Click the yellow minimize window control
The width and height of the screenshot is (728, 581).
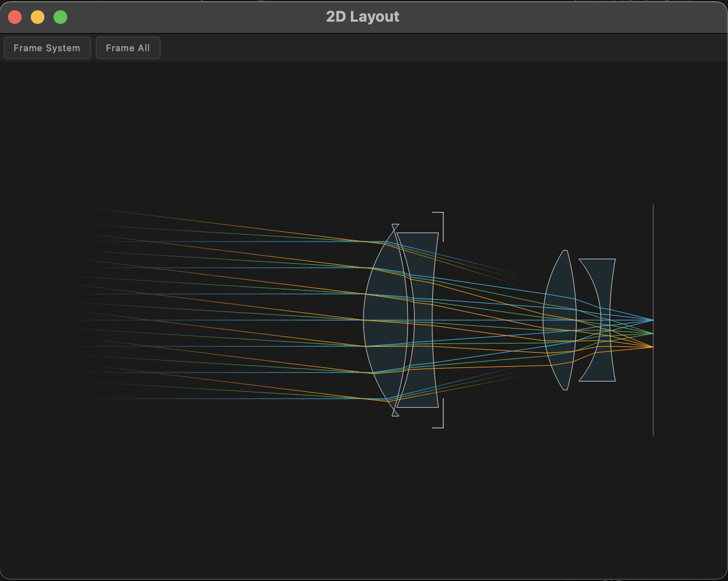coord(38,17)
